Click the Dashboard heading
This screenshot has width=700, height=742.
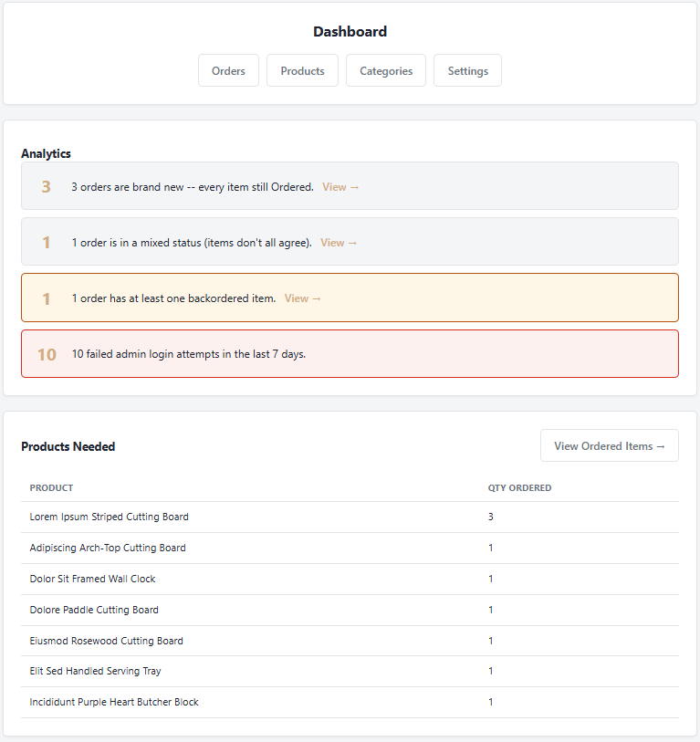coord(350,32)
